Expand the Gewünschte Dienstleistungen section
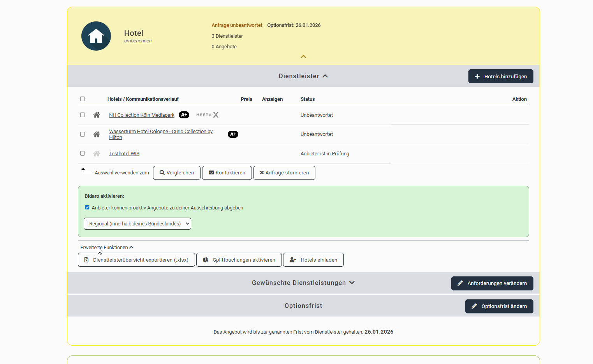593x364 pixels. [303, 283]
